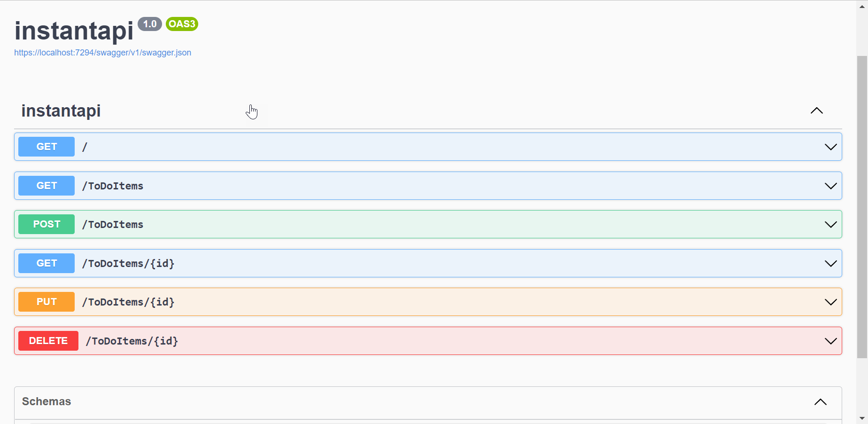Screen dimensions: 868x424
Task: Click the scrollbar down arrow
Action: coord(862,418)
